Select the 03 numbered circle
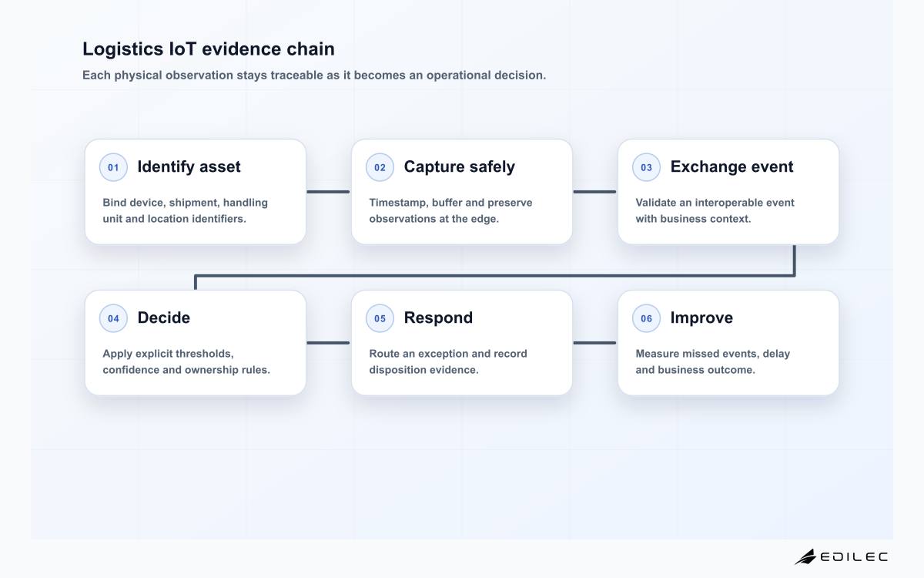This screenshot has height=578, width=924. 646,167
